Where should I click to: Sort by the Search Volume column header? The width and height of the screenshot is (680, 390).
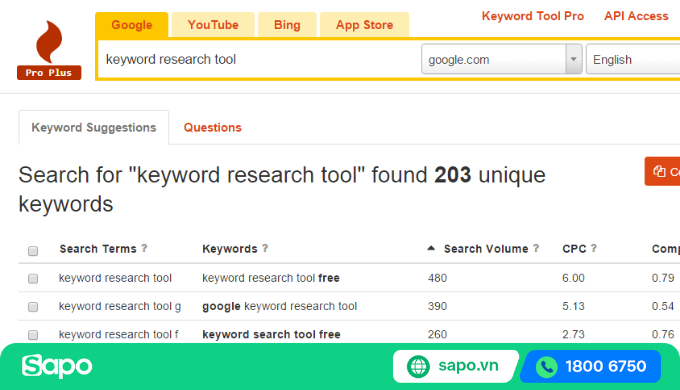(486, 249)
